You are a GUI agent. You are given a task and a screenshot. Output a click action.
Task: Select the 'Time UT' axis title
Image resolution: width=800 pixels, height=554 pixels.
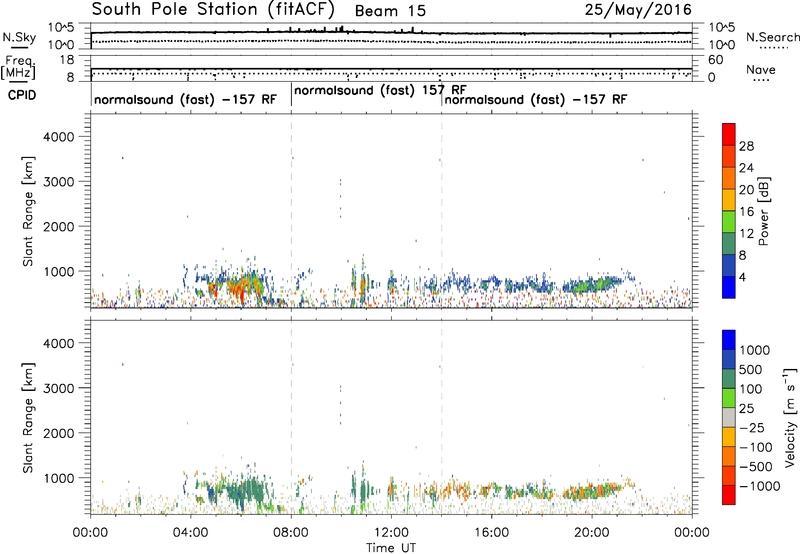point(391,548)
